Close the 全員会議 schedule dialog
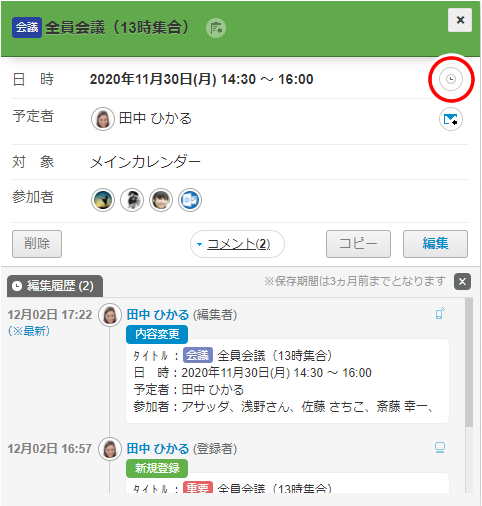 click(x=460, y=20)
